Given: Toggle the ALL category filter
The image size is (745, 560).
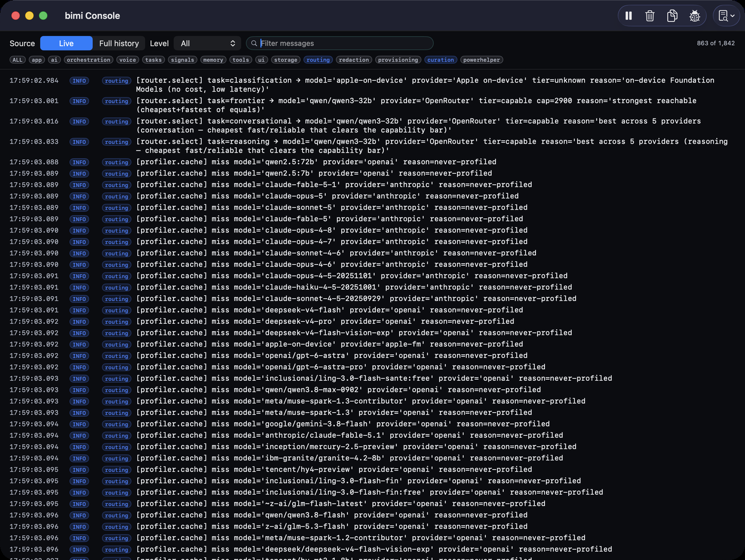Looking at the screenshot, I should click(x=18, y=60).
